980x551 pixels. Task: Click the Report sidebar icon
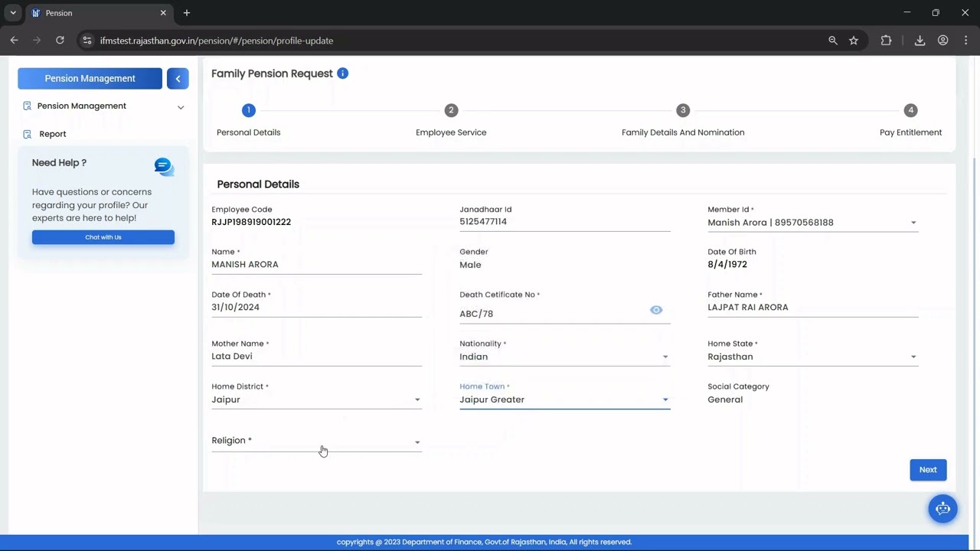pos(27,134)
